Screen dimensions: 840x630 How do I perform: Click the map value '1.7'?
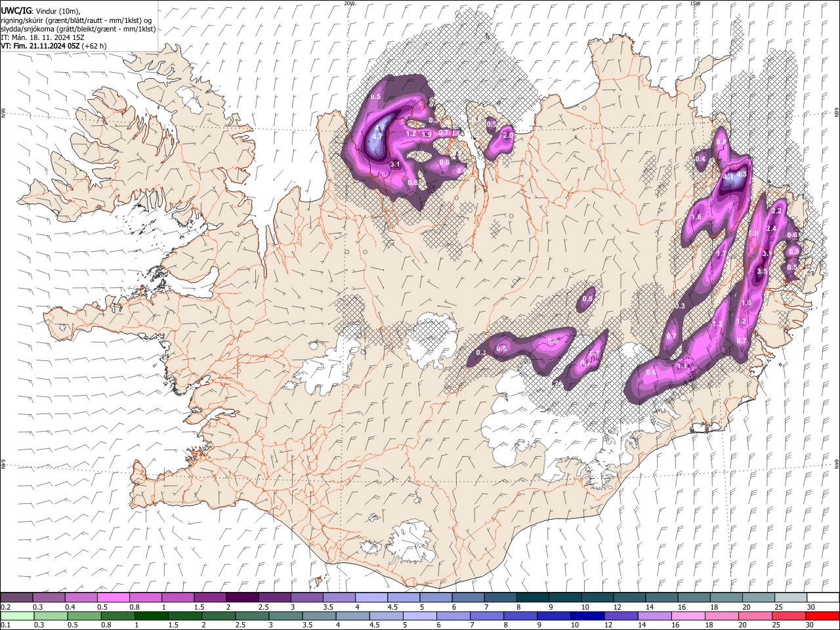(721, 254)
